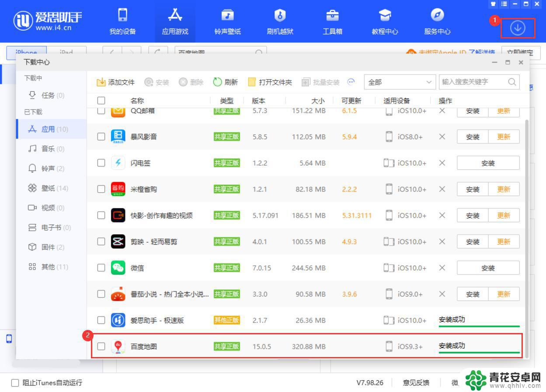Delete 暴风影音 row with X icon
The image size is (546, 392).
442,137
